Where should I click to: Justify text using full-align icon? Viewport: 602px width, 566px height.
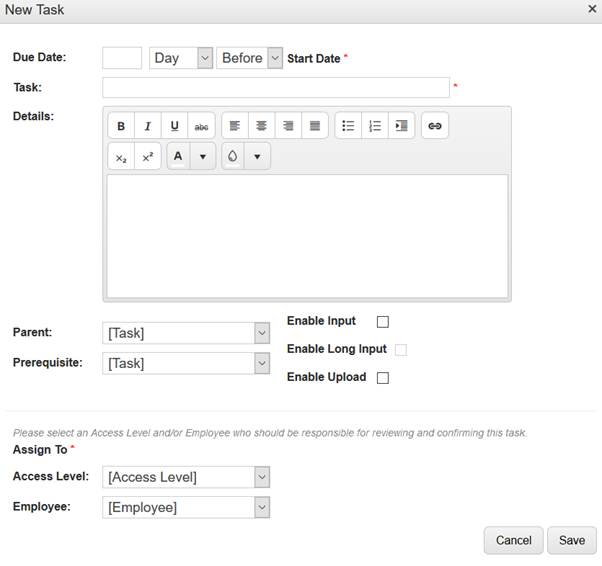315,126
